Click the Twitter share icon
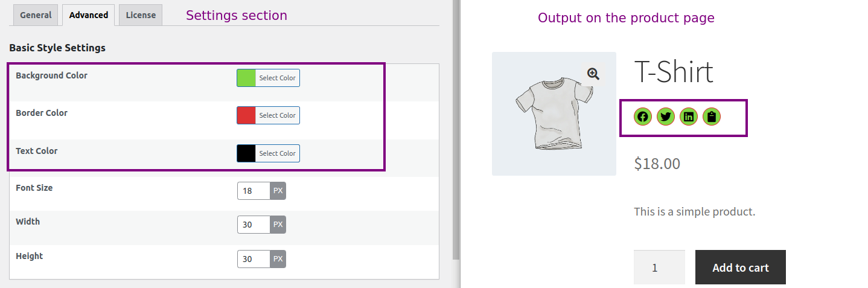 [666, 117]
